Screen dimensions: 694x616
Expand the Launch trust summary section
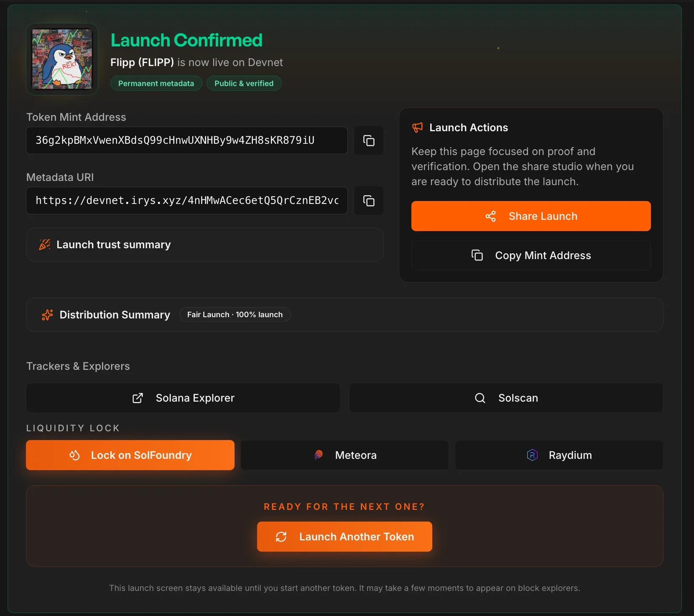coord(204,244)
